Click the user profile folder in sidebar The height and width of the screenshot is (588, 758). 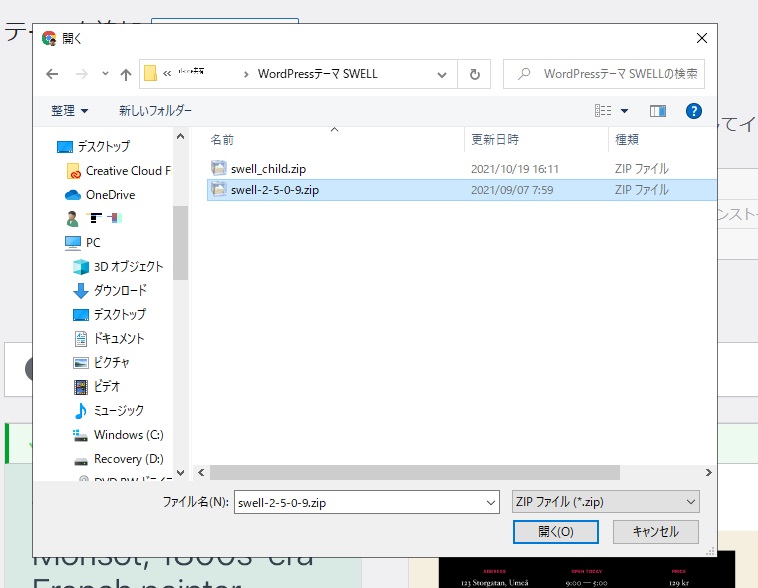pyautogui.click(x=94, y=219)
